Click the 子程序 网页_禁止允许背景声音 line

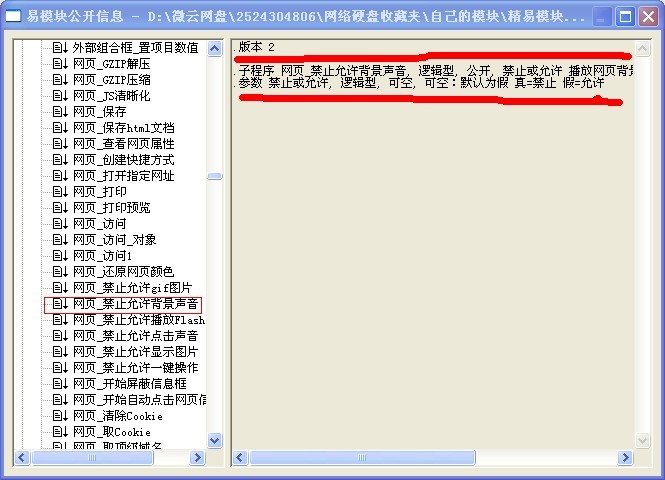(x=433, y=70)
